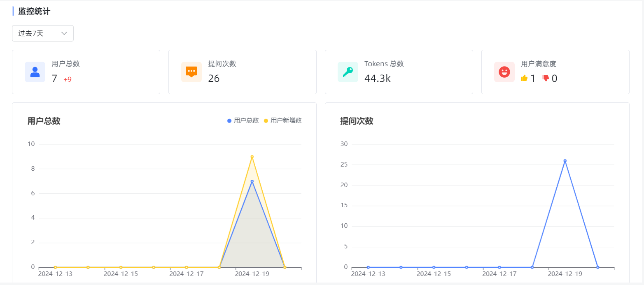This screenshot has height=285, width=644.
Task: Click 2024-12-17 on the 提问次数 chart axis
Action: [x=499, y=273]
